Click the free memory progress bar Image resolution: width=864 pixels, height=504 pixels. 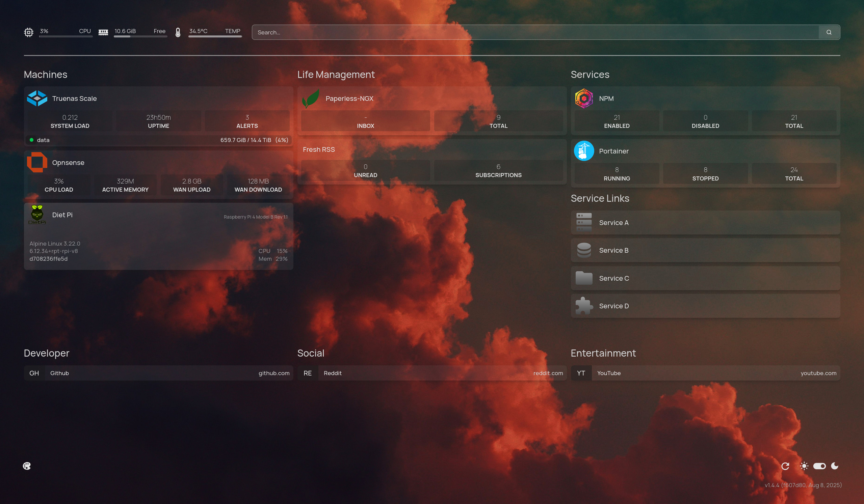tap(140, 36)
